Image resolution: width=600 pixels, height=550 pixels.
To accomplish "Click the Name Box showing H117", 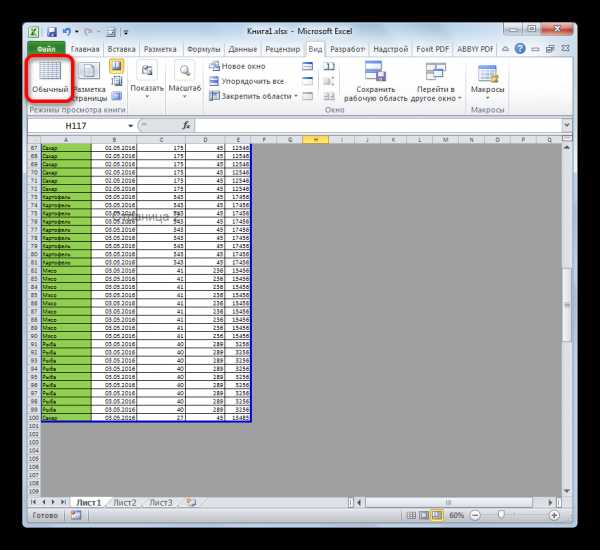I will tap(77, 126).
